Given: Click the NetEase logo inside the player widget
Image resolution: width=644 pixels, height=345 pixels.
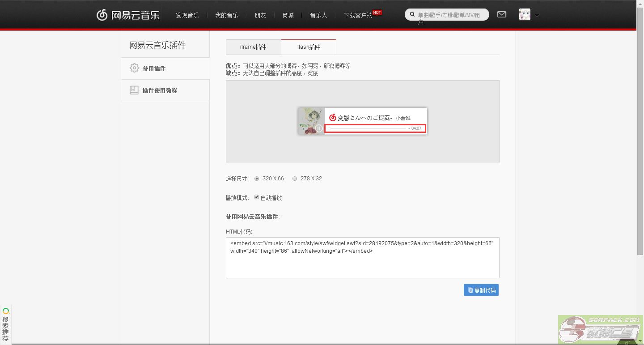Looking at the screenshot, I should tap(332, 118).
